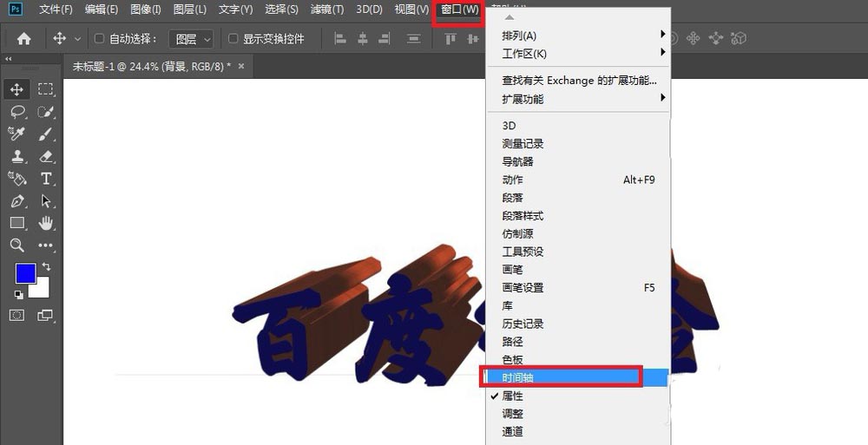Select the Rectangular Marquee tool

point(45,89)
